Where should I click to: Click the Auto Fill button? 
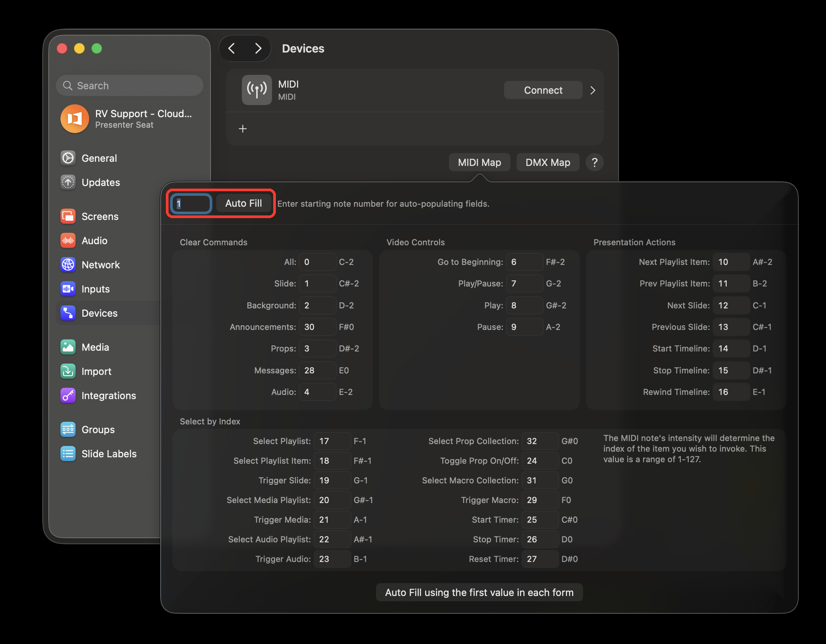[x=244, y=204]
